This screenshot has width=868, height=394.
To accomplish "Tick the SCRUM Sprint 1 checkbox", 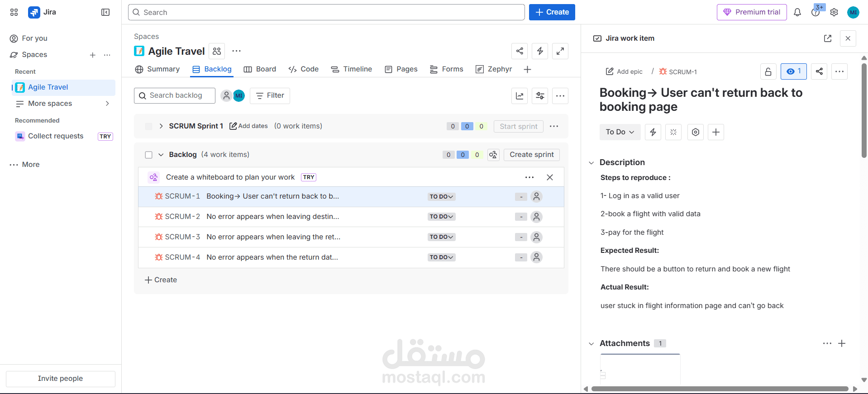I will (148, 126).
